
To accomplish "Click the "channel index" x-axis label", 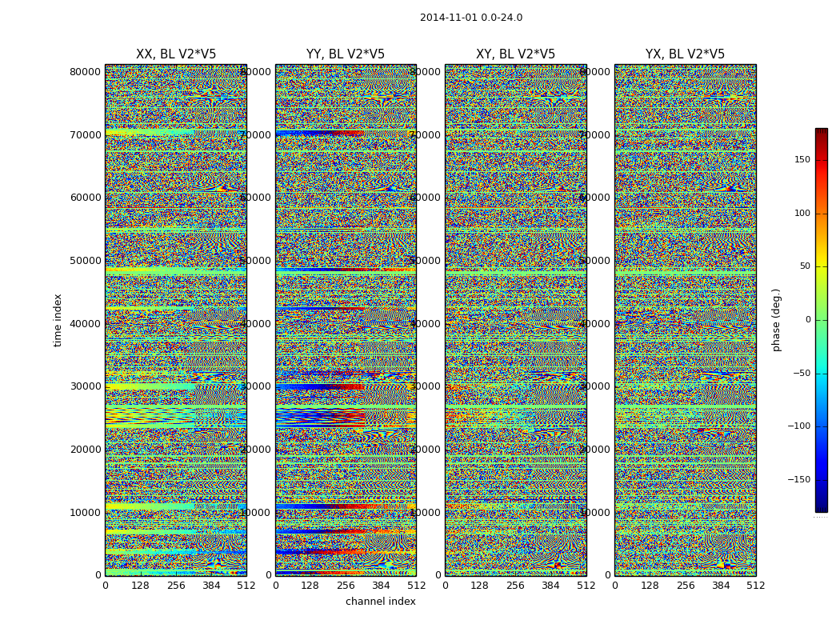I will click(380, 602).
